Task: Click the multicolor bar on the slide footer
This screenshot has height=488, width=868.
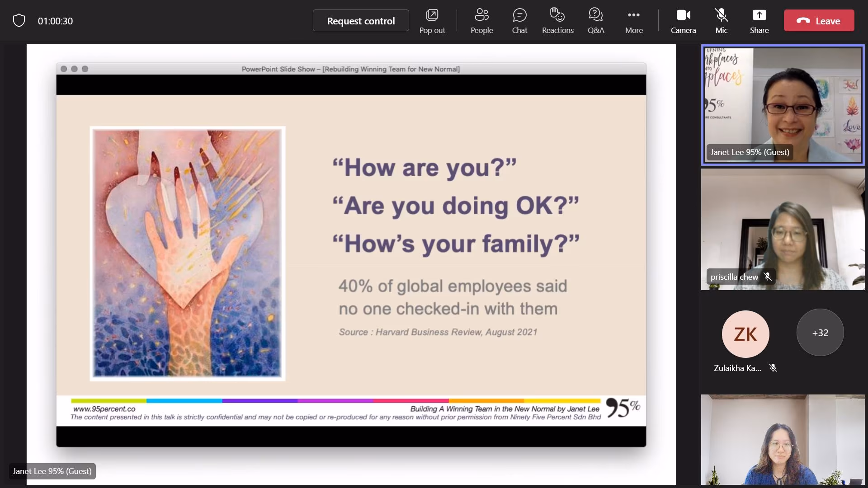Action: pyautogui.click(x=335, y=401)
